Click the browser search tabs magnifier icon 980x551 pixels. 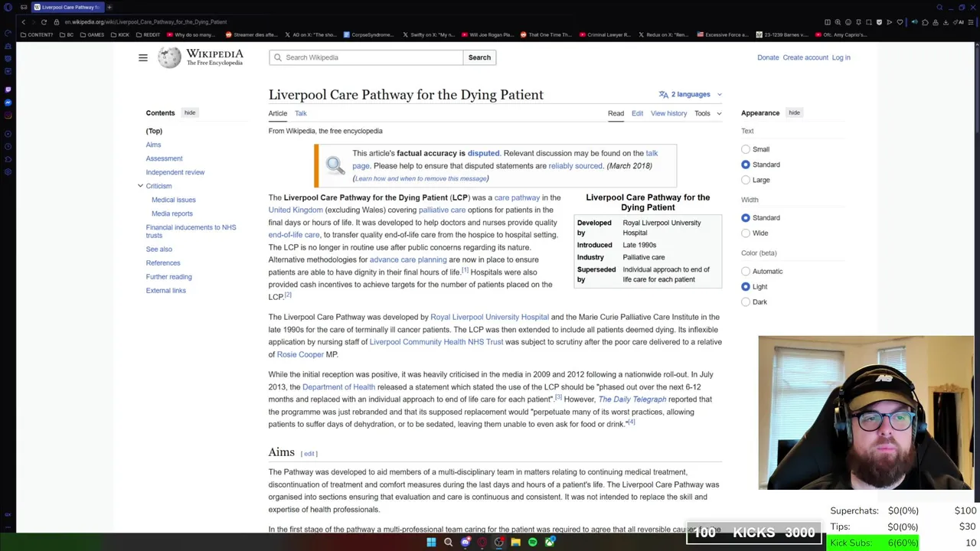(x=939, y=7)
